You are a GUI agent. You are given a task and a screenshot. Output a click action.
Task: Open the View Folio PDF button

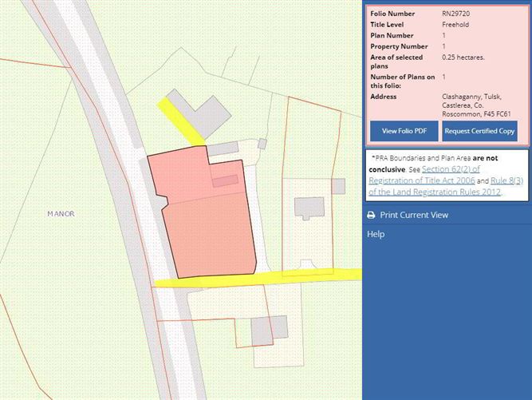tap(404, 131)
